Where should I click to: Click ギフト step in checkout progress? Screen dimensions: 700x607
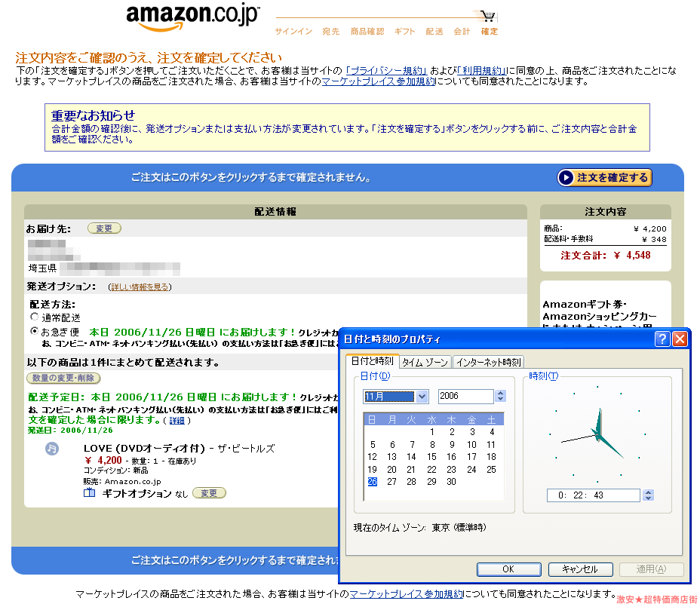tap(404, 31)
